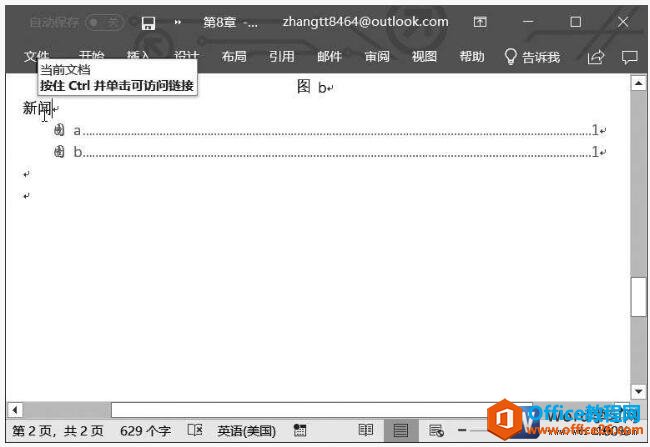This screenshot has width=650, height=447.
Task: Open the 审阅 tab
Action: tap(377, 56)
